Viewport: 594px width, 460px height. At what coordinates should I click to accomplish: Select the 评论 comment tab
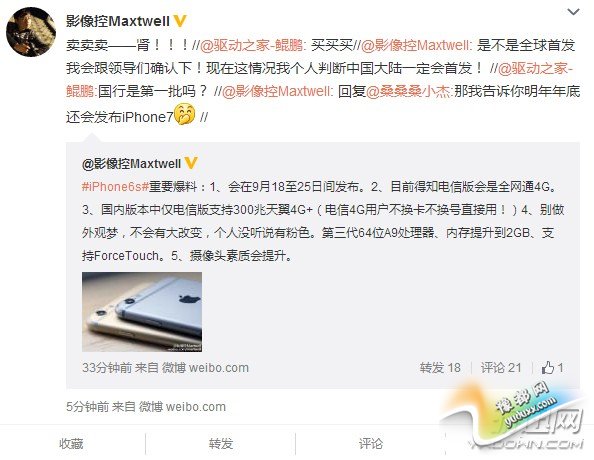point(370,443)
